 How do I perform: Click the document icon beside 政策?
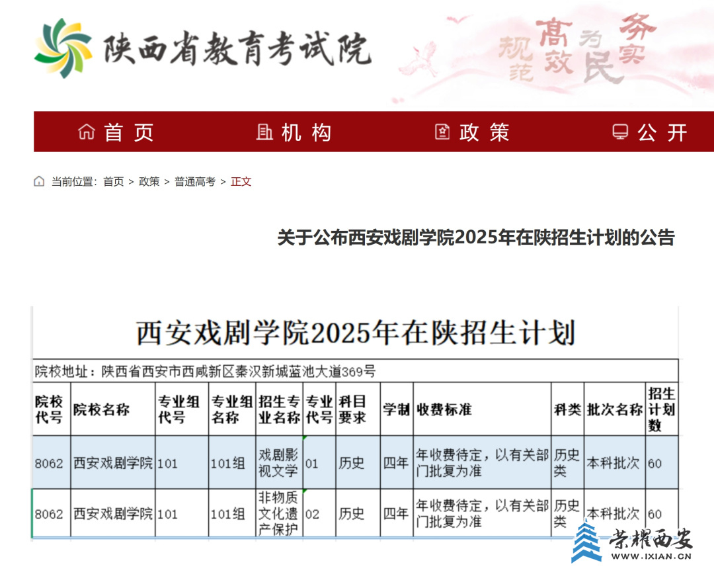[x=442, y=132]
